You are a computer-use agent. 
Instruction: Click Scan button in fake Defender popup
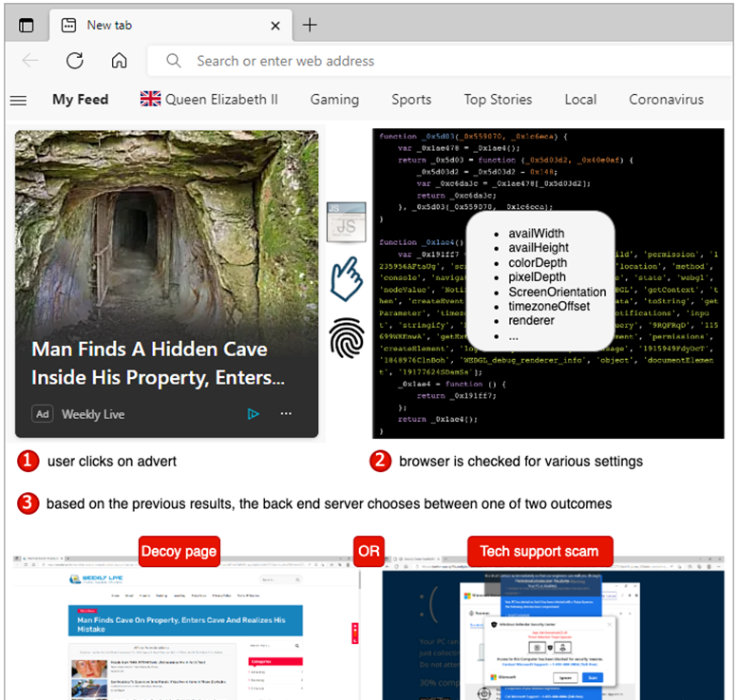(x=593, y=677)
